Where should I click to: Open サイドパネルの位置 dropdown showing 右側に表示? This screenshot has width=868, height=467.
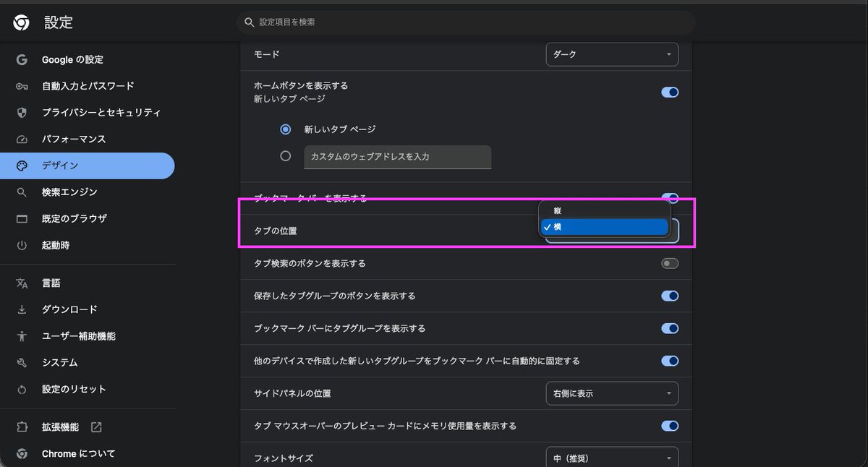click(612, 393)
